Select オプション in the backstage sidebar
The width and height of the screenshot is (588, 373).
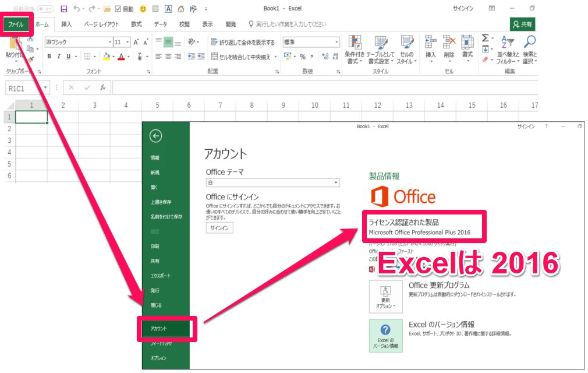point(158,358)
